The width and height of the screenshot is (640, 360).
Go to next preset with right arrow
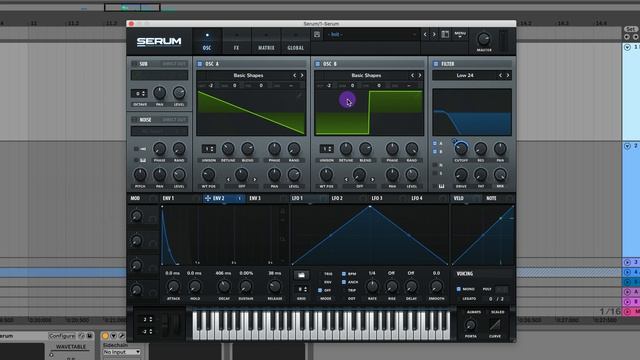pyautogui.click(x=434, y=35)
